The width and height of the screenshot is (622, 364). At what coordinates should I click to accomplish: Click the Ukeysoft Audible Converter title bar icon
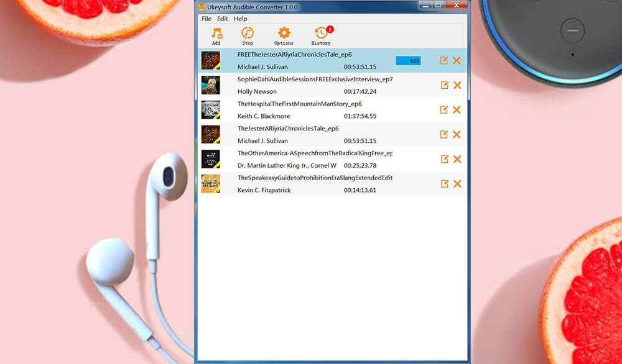[x=202, y=7]
